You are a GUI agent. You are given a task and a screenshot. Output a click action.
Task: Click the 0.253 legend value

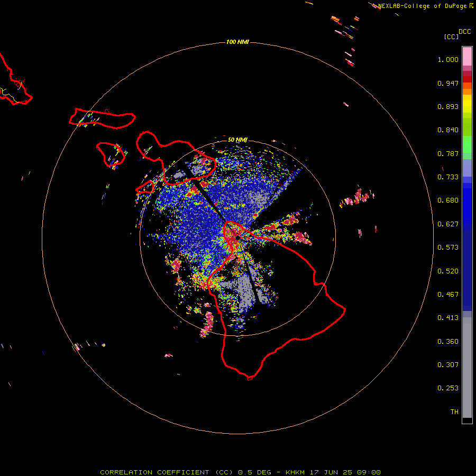448,388
